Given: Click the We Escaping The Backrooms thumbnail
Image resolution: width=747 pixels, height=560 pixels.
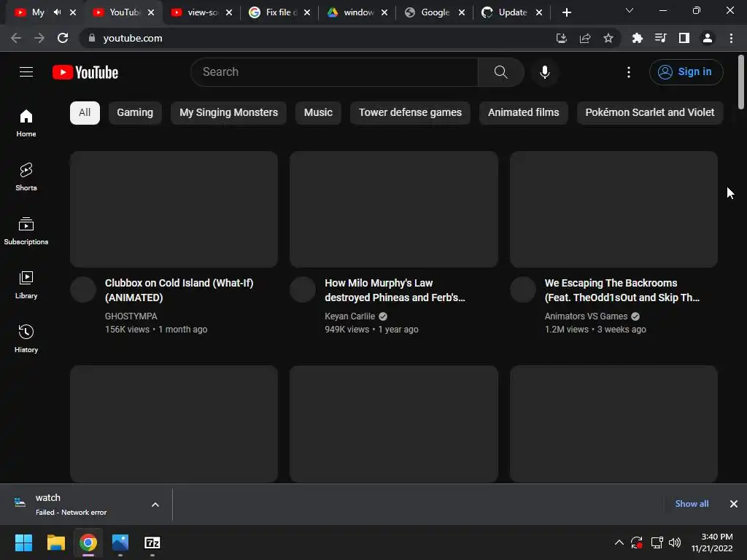Looking at the screenshot, I should coord(614,209).
